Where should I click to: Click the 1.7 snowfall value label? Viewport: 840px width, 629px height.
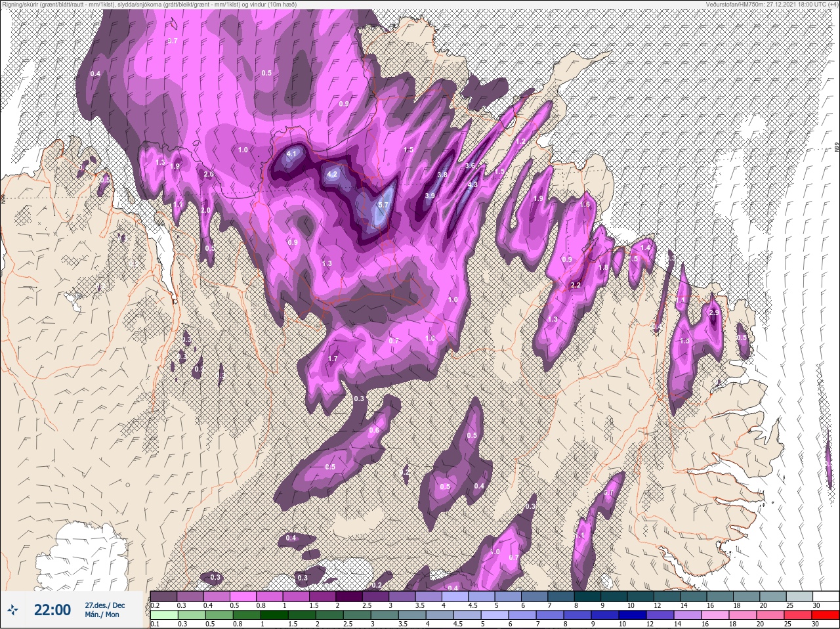pyautogui.click(x=333, y=359)
